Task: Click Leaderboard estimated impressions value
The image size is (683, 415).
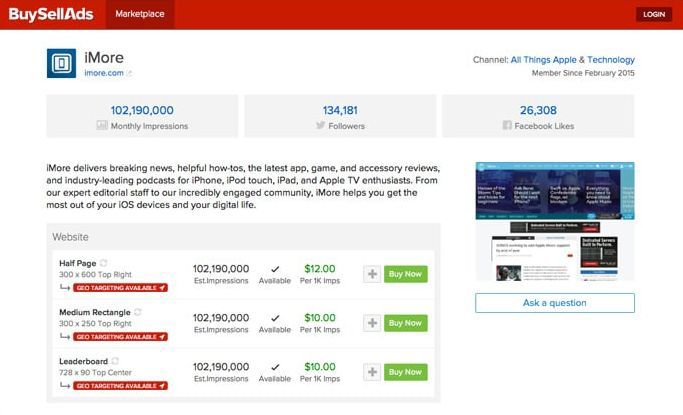Action: [x=221, y=367]
